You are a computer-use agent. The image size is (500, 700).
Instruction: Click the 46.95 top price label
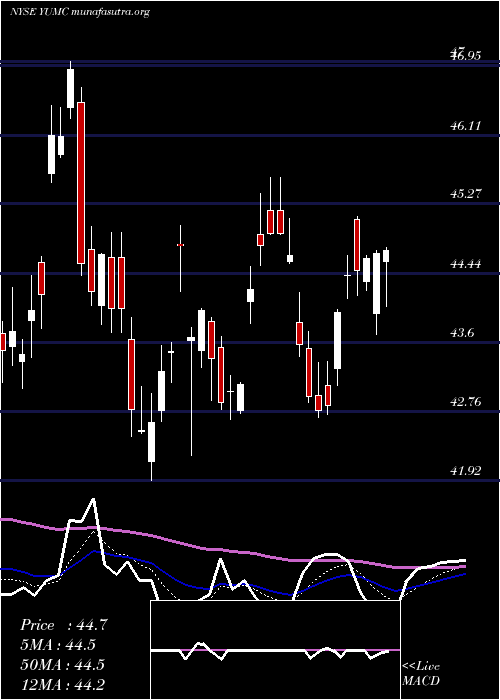(466, 55)
